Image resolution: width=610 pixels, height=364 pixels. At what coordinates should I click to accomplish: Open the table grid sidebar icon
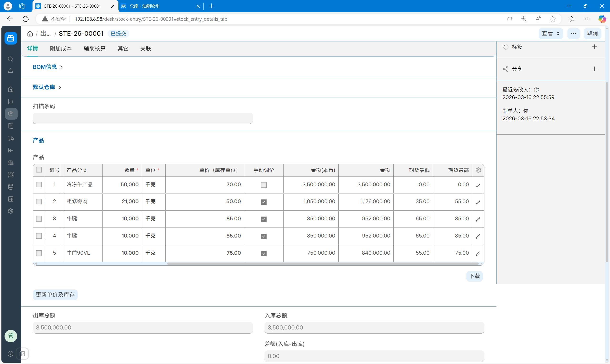click(x=10, y=199)
